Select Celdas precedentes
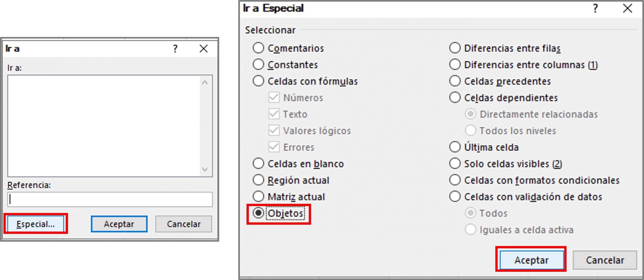The width and height of the screenshot is (644, 280). (455, 81)
